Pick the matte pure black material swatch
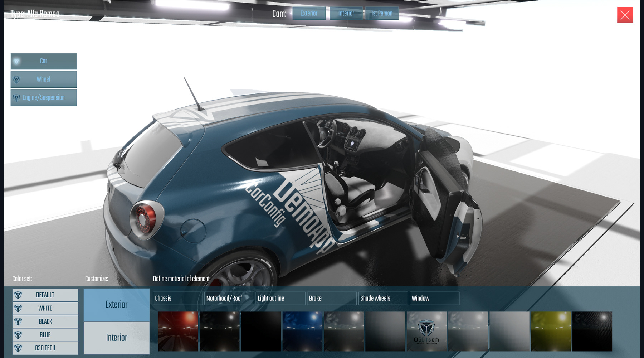The image size is (644, 358). pos(261,331)
